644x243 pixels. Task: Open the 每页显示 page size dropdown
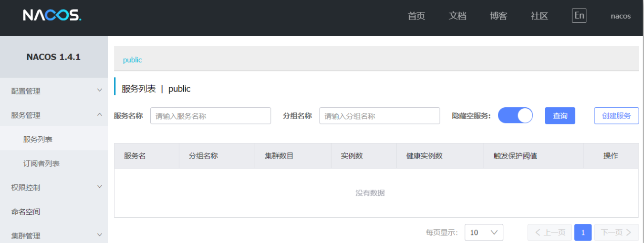(x=483, y=233)
